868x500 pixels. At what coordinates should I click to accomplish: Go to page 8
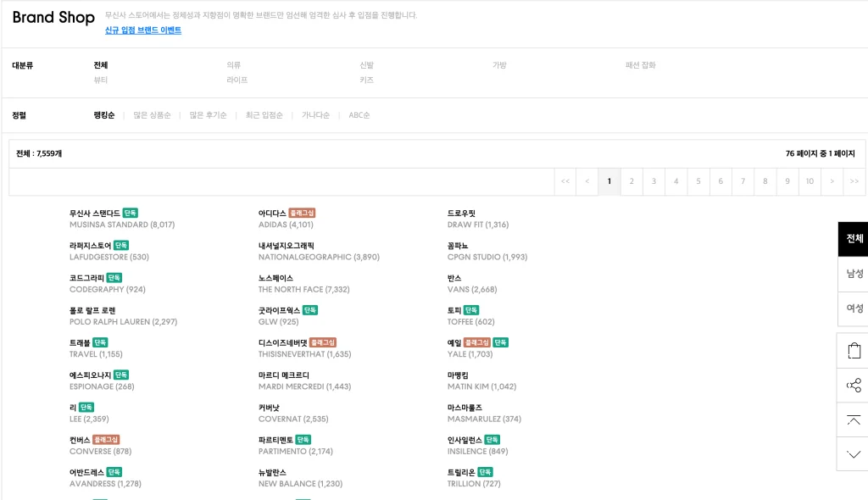coord(765,181)
